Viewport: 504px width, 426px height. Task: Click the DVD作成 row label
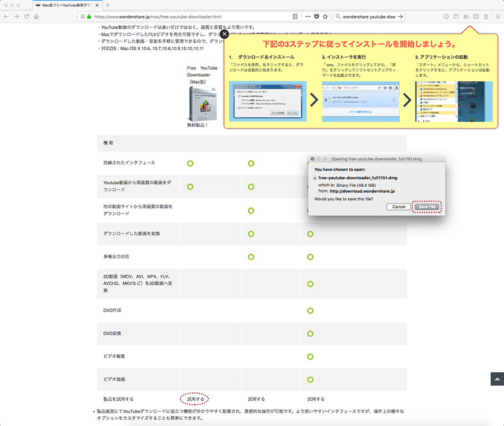click(x=112, y=311)
